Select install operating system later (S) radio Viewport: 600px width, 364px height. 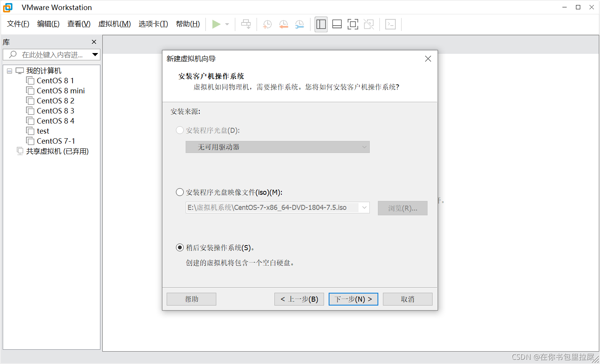180,247
